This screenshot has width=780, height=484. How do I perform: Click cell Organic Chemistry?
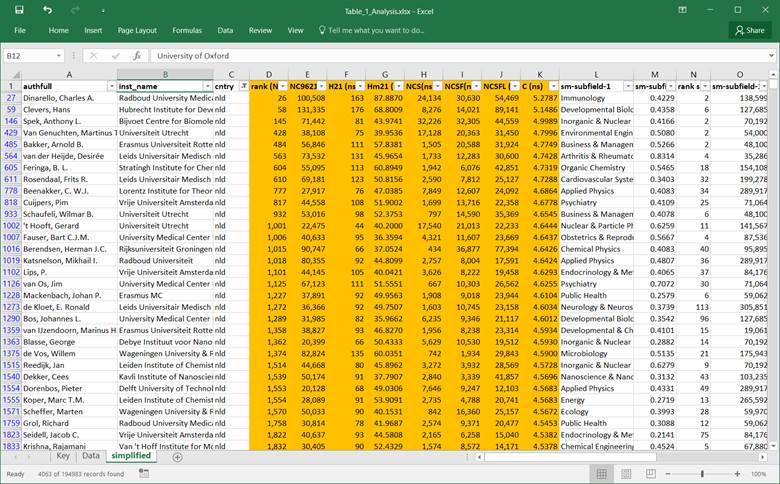596,168
